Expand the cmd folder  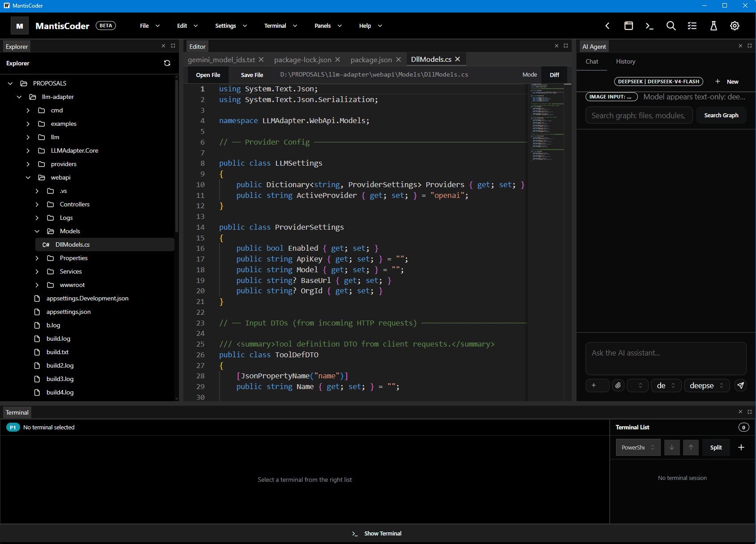28,110
